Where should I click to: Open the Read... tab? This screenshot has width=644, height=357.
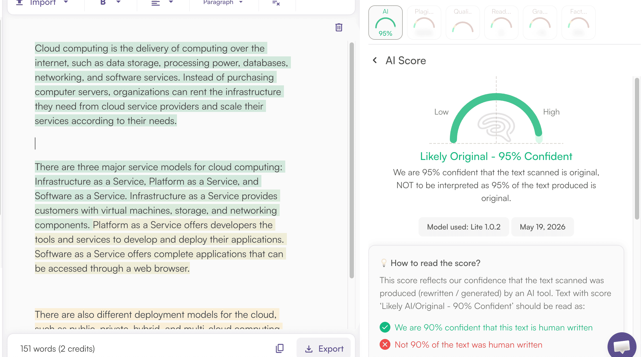[501, 23]
